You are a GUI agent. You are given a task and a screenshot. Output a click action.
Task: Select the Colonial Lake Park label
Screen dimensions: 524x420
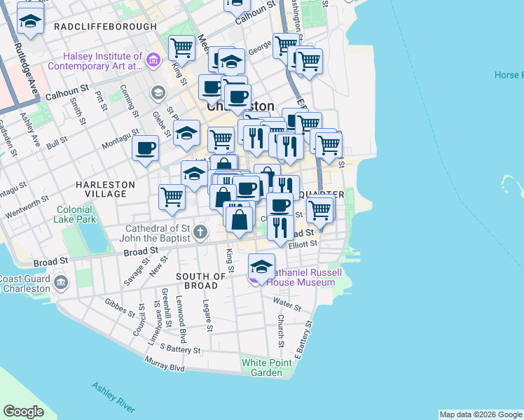click(x=74, y=214)
